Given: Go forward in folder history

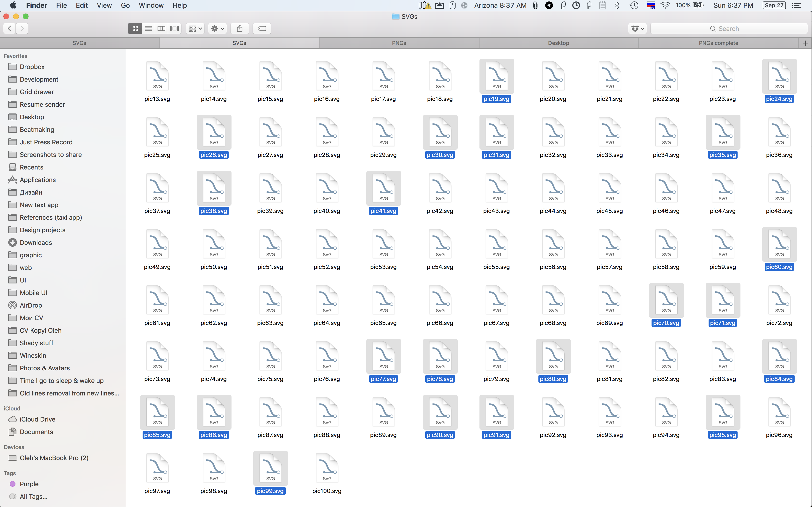Looking at the screenshot, I should click(22, 28).
